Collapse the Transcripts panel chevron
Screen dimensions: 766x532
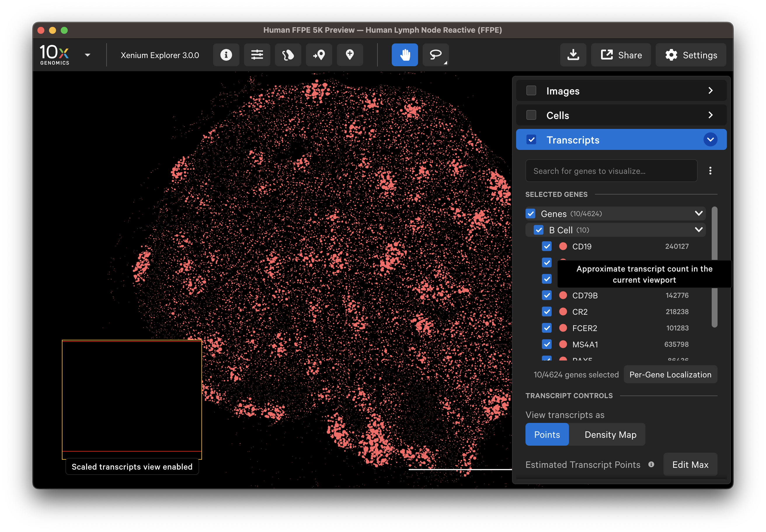[x=711, y=140]
